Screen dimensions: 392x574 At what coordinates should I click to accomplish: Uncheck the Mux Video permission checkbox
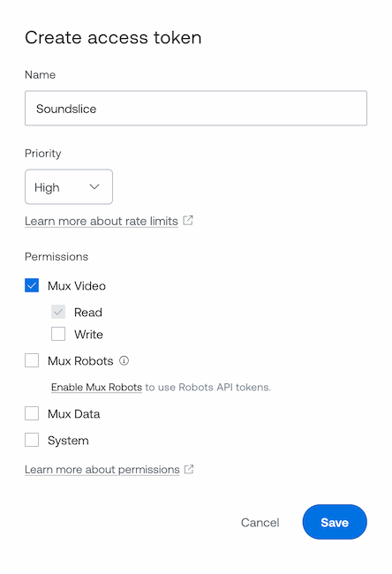pyautogui.click(x=32, y=285)
